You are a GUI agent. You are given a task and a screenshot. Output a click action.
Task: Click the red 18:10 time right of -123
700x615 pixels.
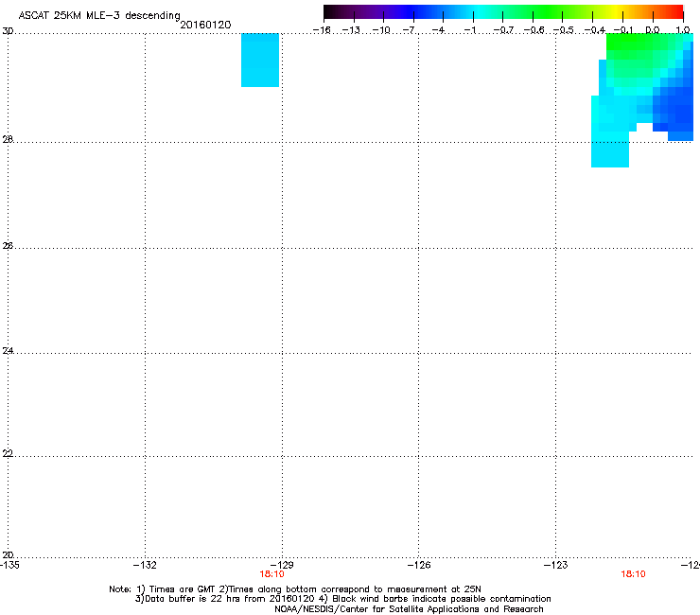click(633, 574)
